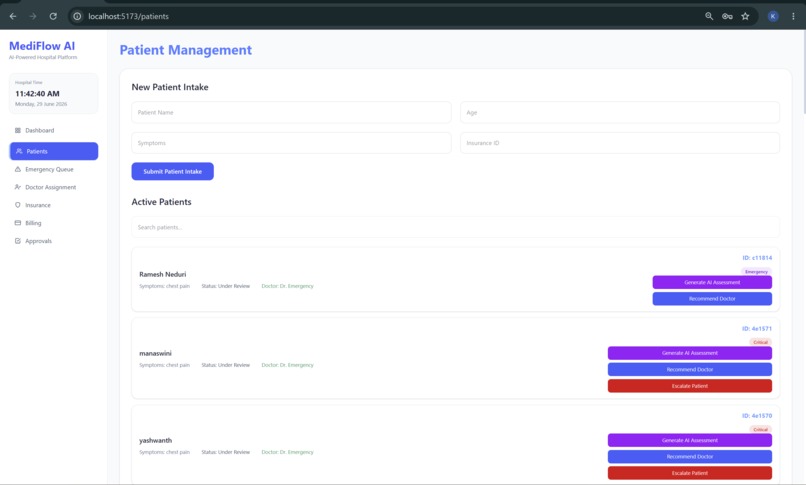This screenshot has height=485, width=806.
Task: Open the Dashboard page
Action: (53, 130)
